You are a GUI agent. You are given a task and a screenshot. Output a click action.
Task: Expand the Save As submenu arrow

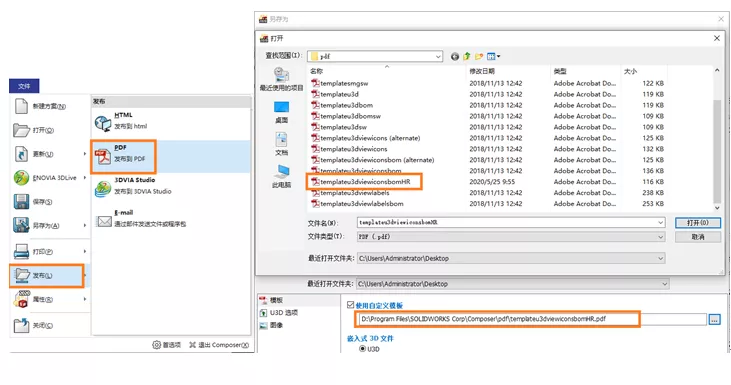[x=85, y=225]
